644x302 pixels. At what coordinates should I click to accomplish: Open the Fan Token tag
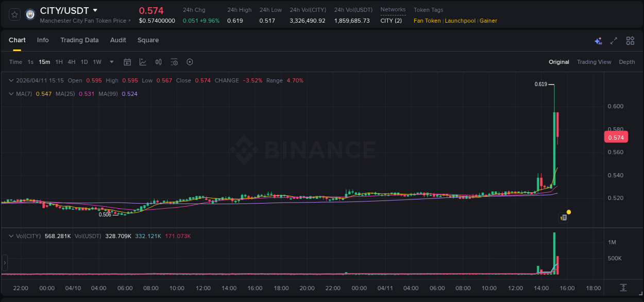[427, 21]
